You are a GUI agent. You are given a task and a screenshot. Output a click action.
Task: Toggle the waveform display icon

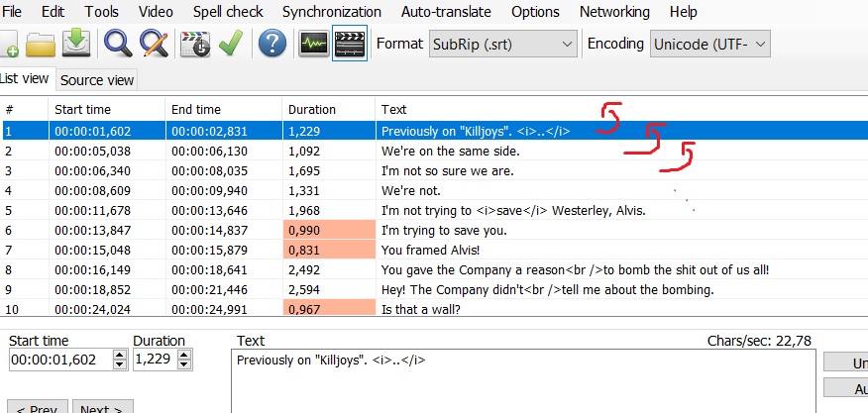[313, 44]
